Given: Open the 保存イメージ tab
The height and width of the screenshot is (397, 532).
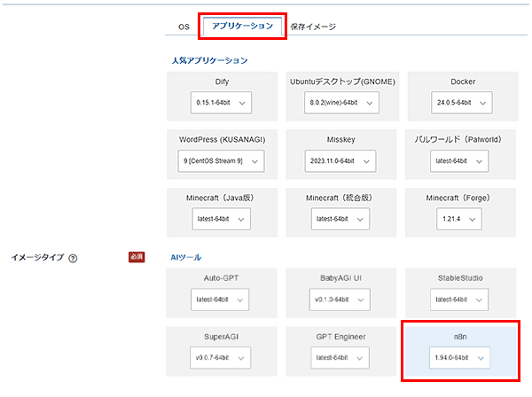Looking at the screenshot, I should (313, 27).
